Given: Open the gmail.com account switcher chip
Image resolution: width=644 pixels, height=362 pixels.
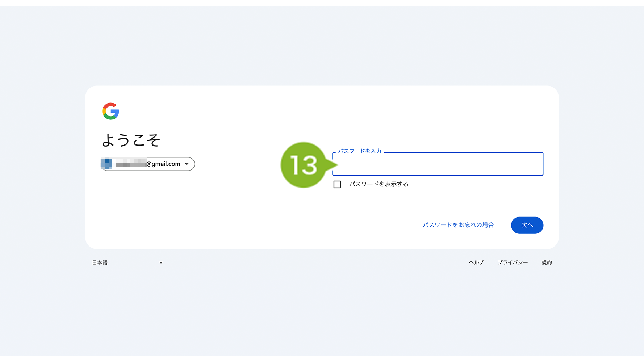Looking at the screenshot, I should [x=148, y=164].
